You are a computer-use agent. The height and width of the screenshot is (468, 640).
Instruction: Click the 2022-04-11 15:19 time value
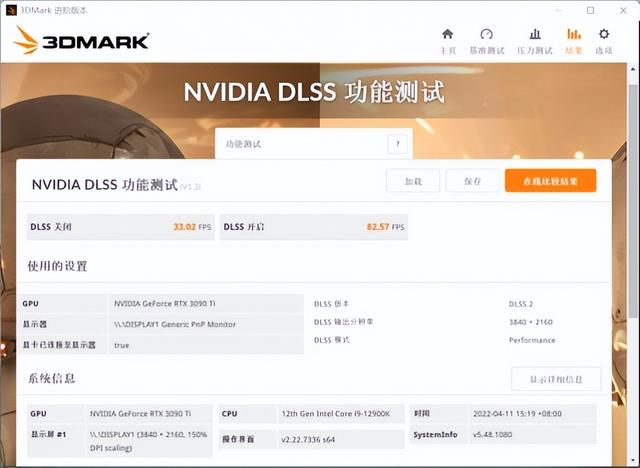pos(517,413)
